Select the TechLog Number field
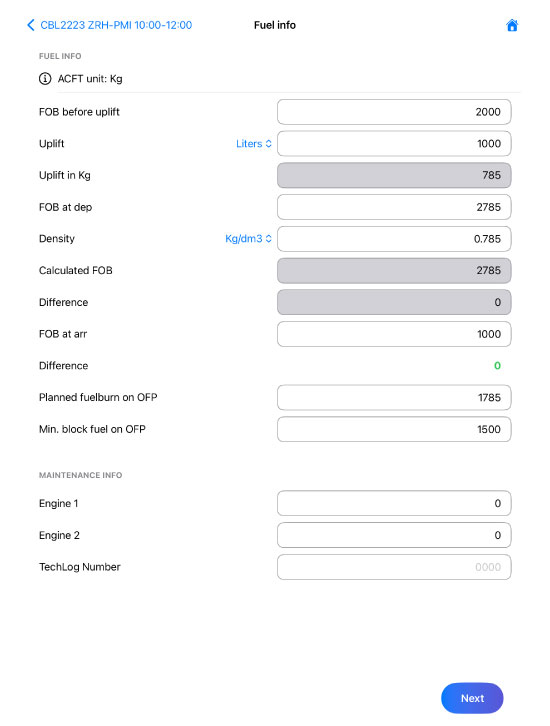Screen dimensions: 550x726 [x=394, y=567]
